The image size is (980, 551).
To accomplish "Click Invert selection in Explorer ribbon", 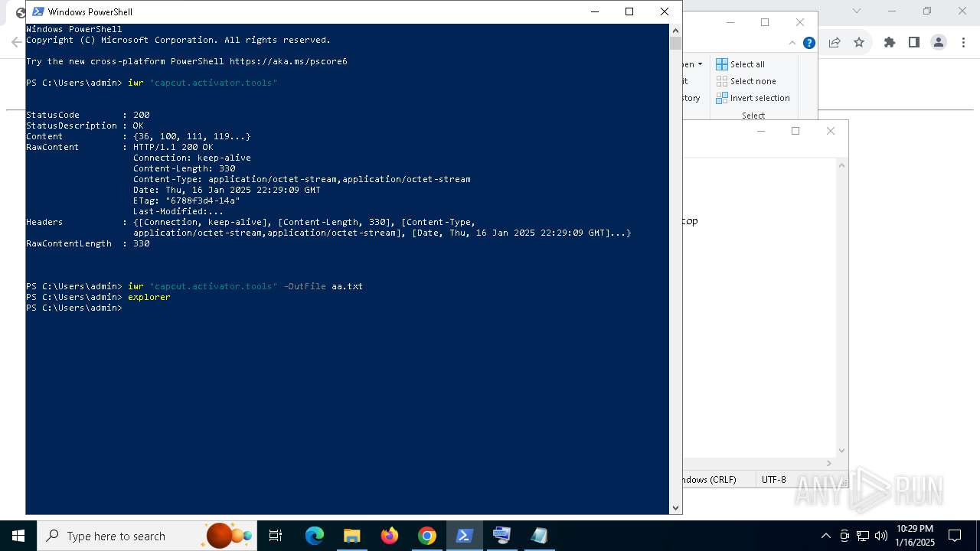I will click(x=753, y=98).
